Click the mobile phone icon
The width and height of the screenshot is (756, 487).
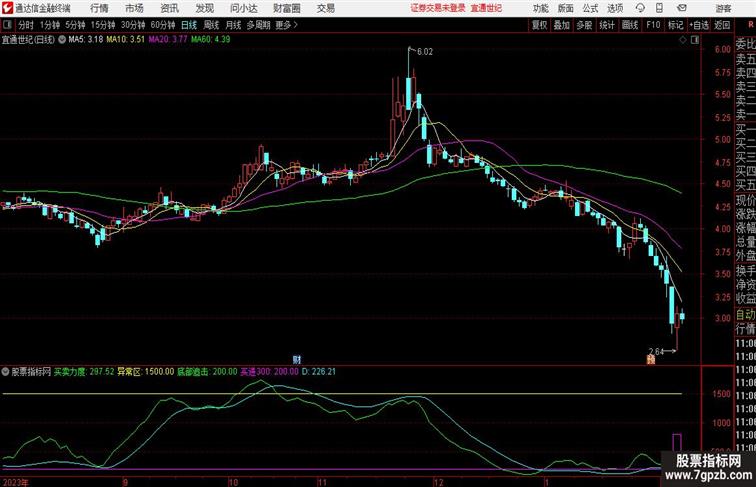(x=659, y=8)
